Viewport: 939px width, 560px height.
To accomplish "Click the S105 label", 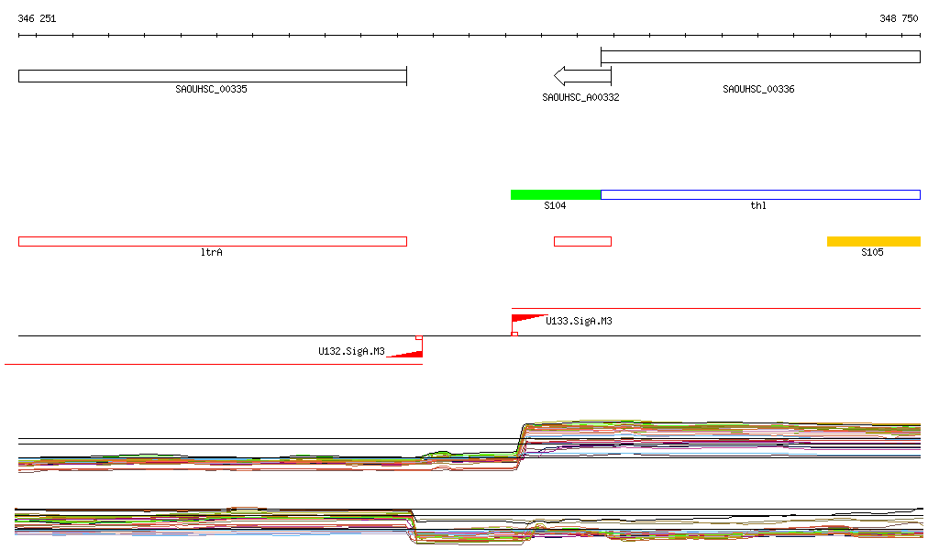I will tap(873, 252).
